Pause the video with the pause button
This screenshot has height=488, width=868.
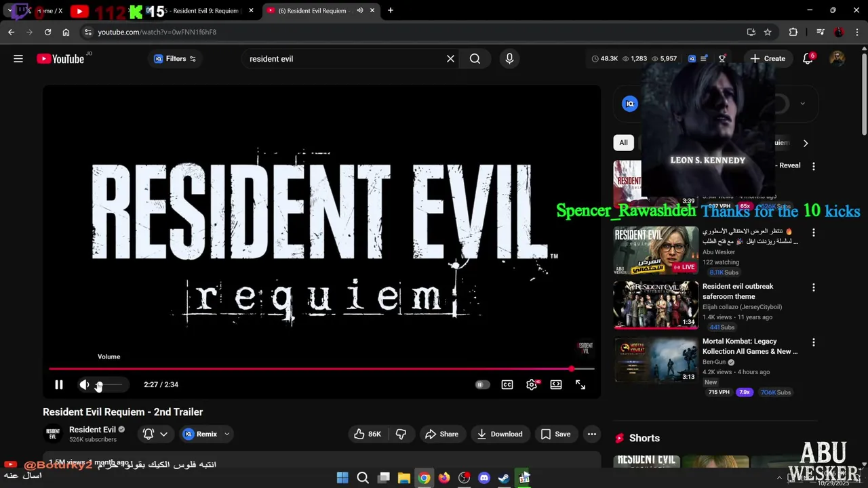[x=59, y=385]
